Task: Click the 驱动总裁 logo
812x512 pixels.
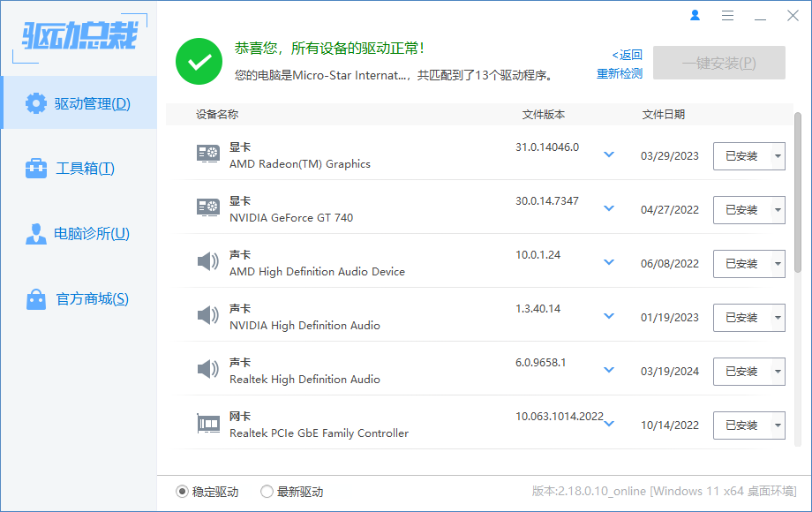Action: (x=79, y=35)
